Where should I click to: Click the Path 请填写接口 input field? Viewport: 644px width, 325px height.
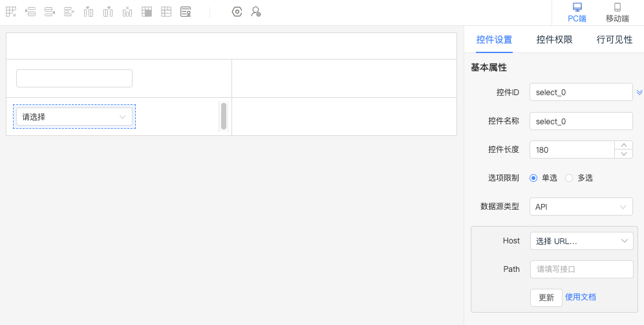pos(581,269)
